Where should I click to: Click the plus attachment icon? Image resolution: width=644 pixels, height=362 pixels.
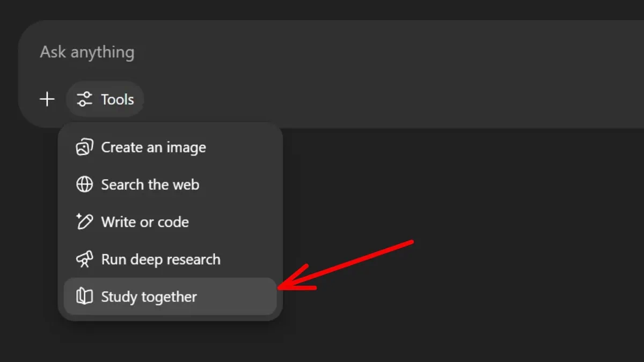coord(47,99)
